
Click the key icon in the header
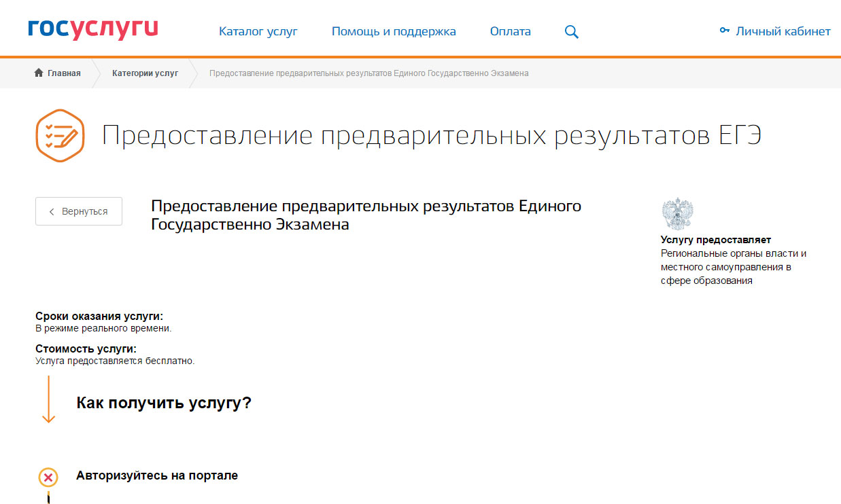(725, 31)
